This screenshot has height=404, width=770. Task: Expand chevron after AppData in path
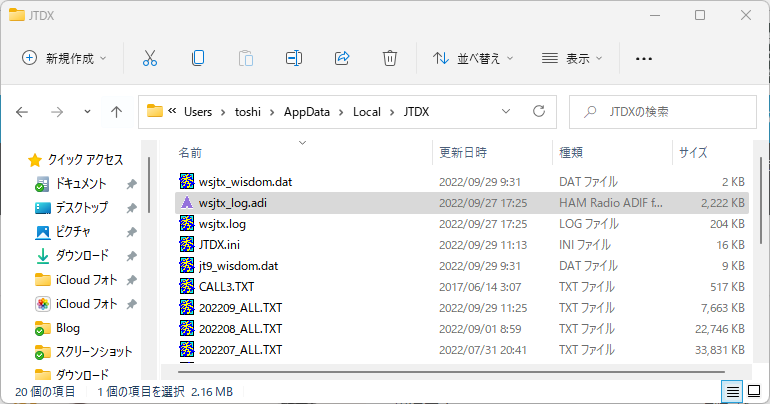pyautogui.click(x=341, y=112)
